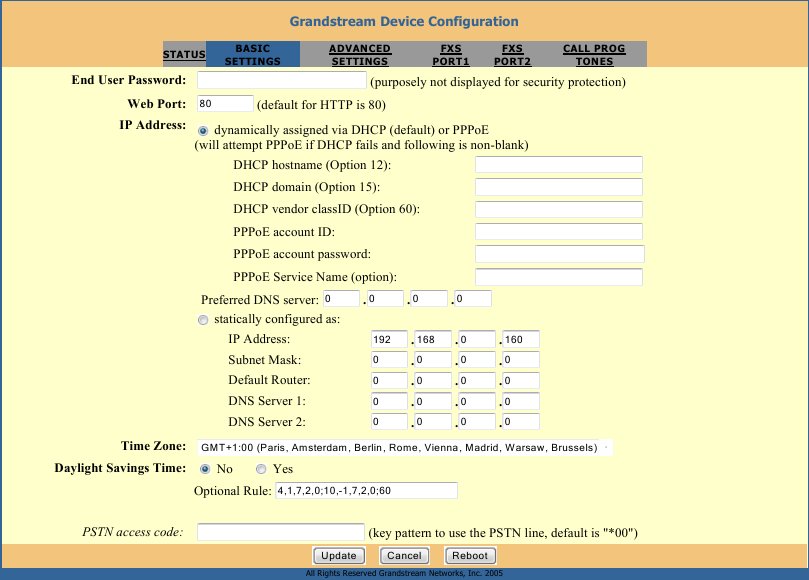This screenshot has height=580, width=809.
Task: Click fourth octet of DNS Server 1
Action: coord(521,401)
